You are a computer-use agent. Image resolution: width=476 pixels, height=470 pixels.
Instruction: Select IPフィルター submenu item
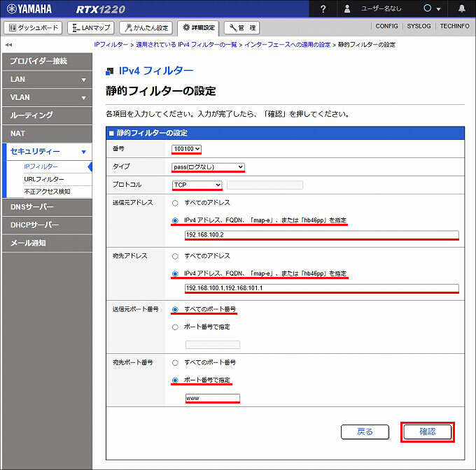point(41,166)
